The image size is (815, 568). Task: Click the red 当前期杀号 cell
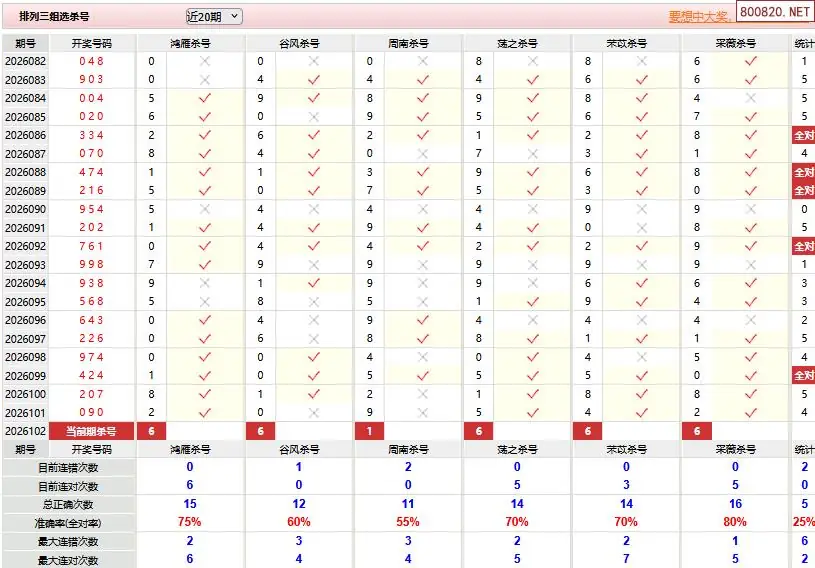(91, 431)
